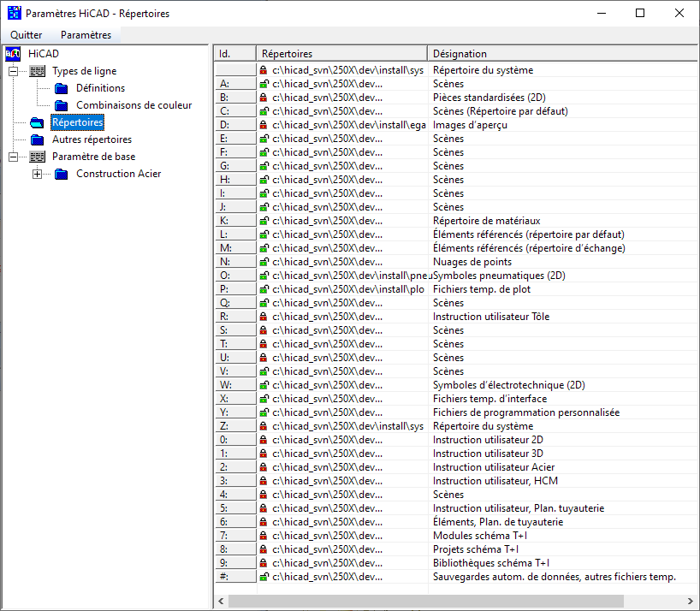The image size is (700, 611).
Task: Select 'Symboles pneumatiques (2D)' designation
Action: click(499, 276)
